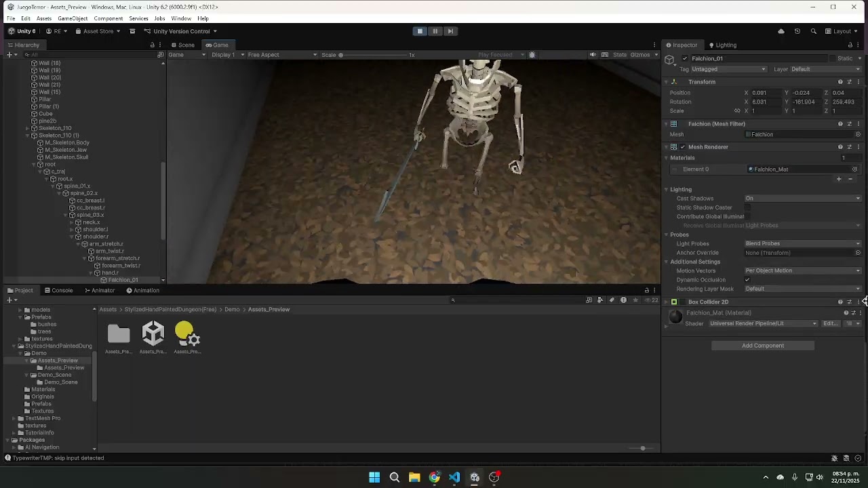Open Cast Shadows dropdown
Image resolution: width=868 pixels, height=488 pixels.
[803, 199]
